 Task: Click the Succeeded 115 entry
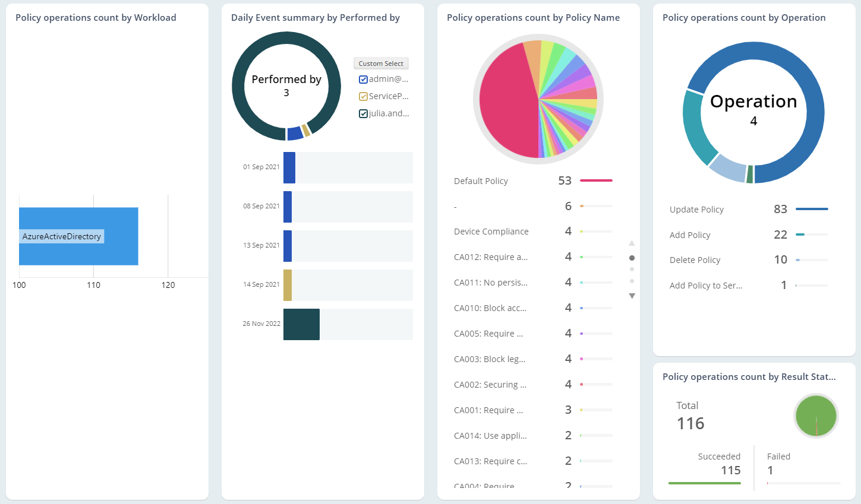coord(720,464)
